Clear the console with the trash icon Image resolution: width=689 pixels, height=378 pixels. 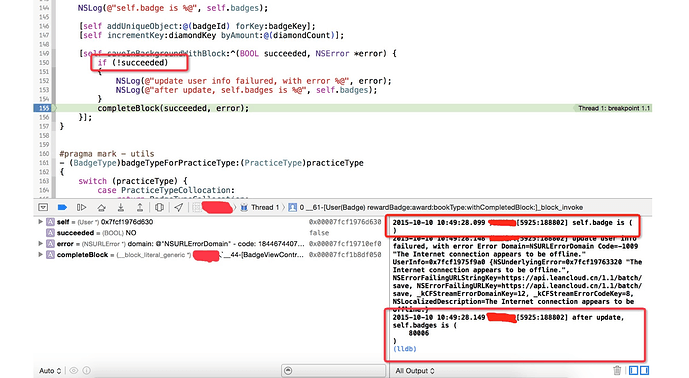point(617,371)
